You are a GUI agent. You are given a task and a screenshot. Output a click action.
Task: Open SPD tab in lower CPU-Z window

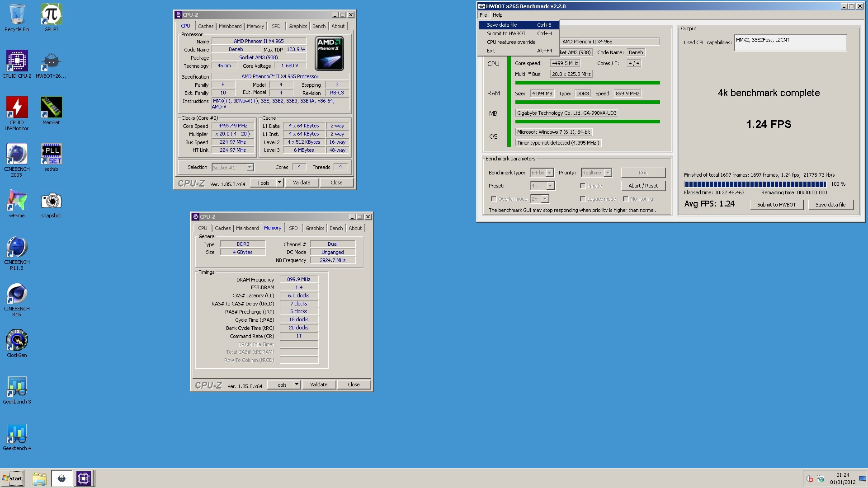click(293, 228)
